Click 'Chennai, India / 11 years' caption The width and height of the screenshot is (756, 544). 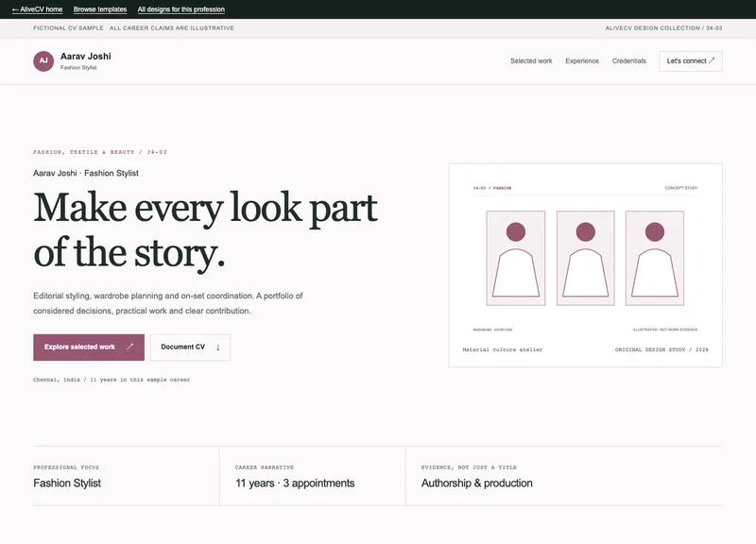[112, 380]
